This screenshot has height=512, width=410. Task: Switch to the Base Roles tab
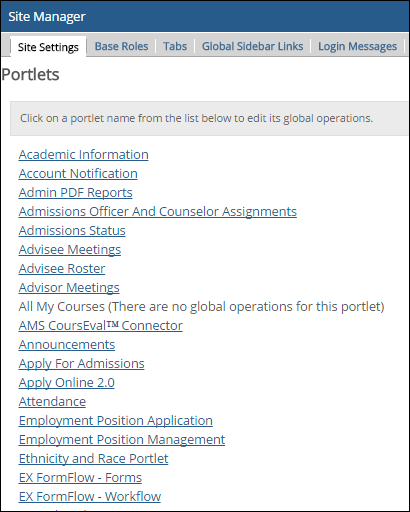click(x=121, y=46)
